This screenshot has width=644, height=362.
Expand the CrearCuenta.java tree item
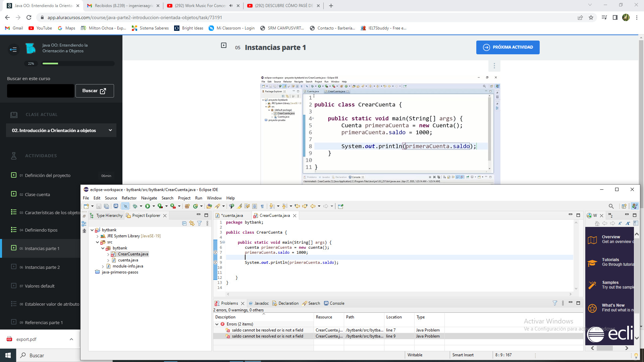(x=109, y=254)
